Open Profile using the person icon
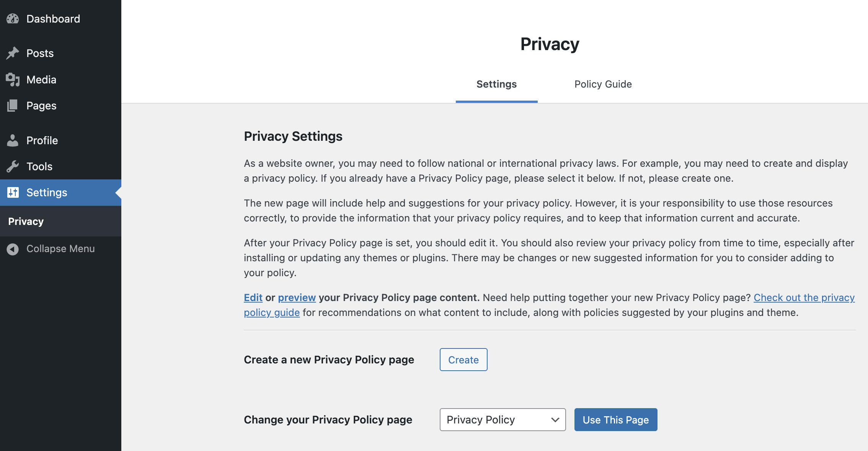The height and width of the screenshot is (451, 868). click(x=13, y=140)
